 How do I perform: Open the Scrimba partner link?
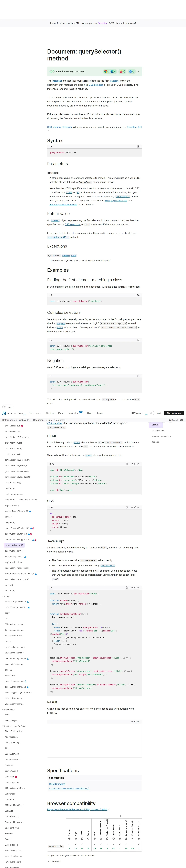click(102, 23)
